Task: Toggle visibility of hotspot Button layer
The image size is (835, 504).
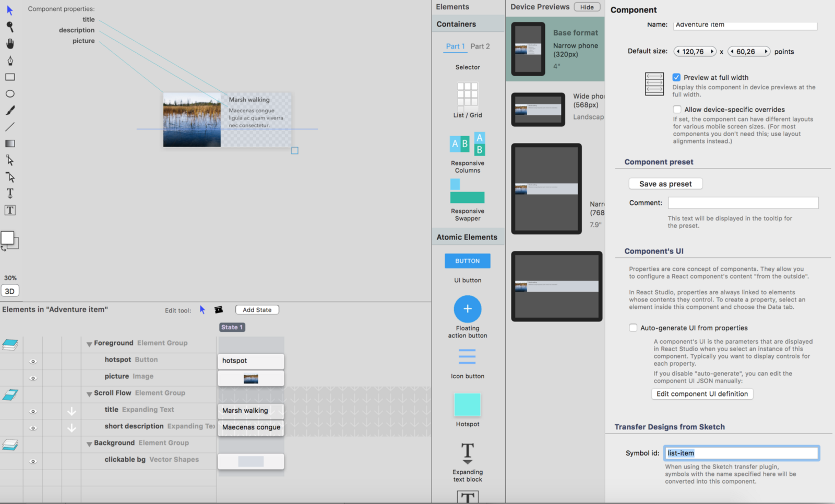Action: (33, 361)
